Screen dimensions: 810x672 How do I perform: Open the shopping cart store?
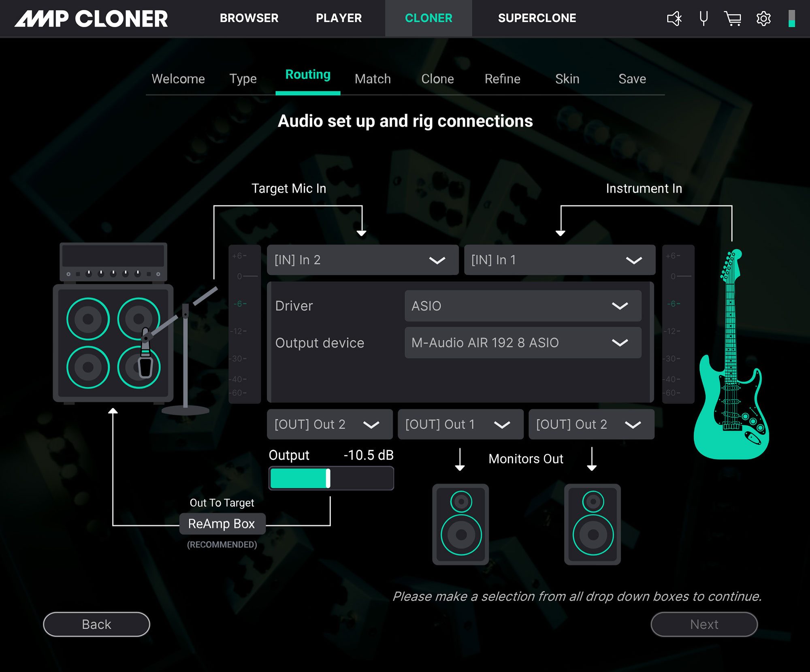[734, 18]
